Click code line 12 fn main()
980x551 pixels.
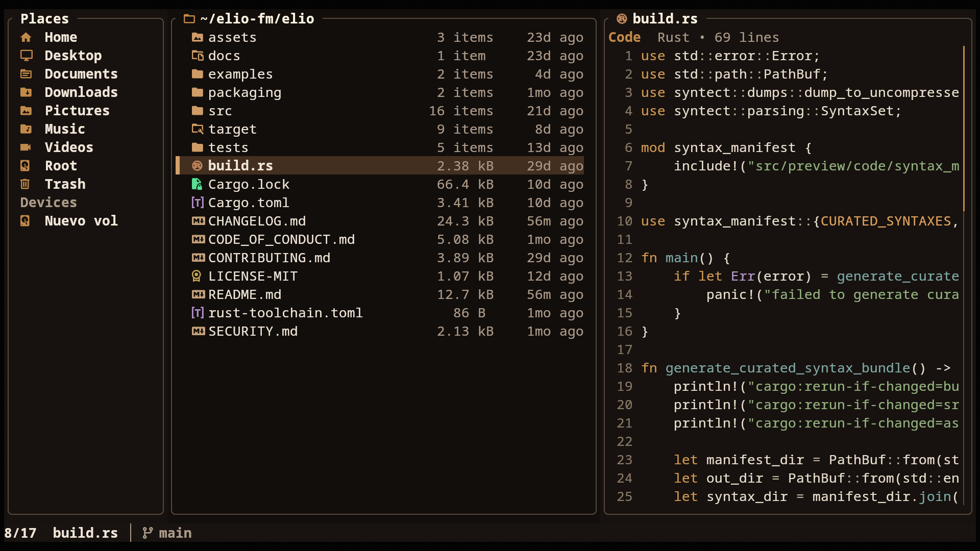click(x=685, y=258)
